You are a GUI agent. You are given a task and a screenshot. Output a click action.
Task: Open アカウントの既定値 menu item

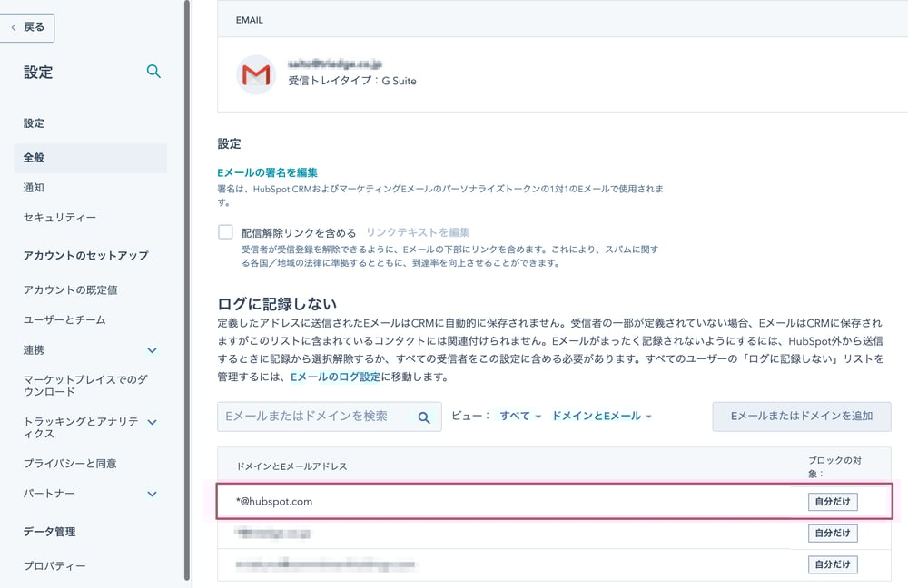(70, 289)
